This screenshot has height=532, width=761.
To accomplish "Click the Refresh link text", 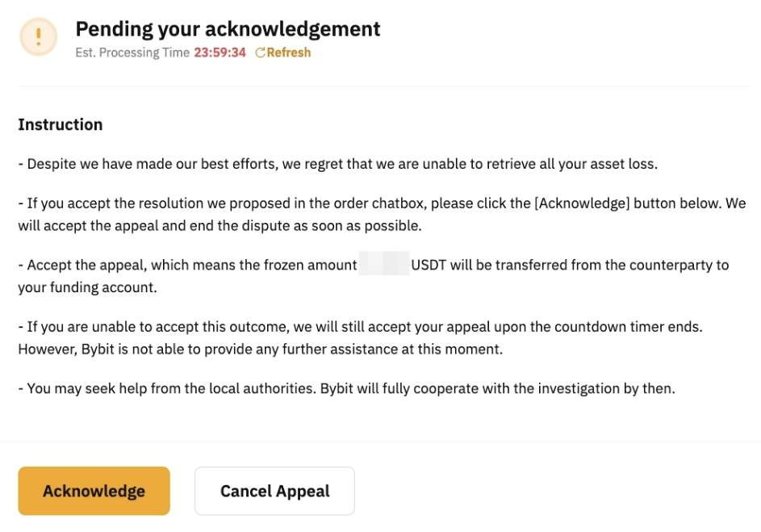I will click(288, 52).
